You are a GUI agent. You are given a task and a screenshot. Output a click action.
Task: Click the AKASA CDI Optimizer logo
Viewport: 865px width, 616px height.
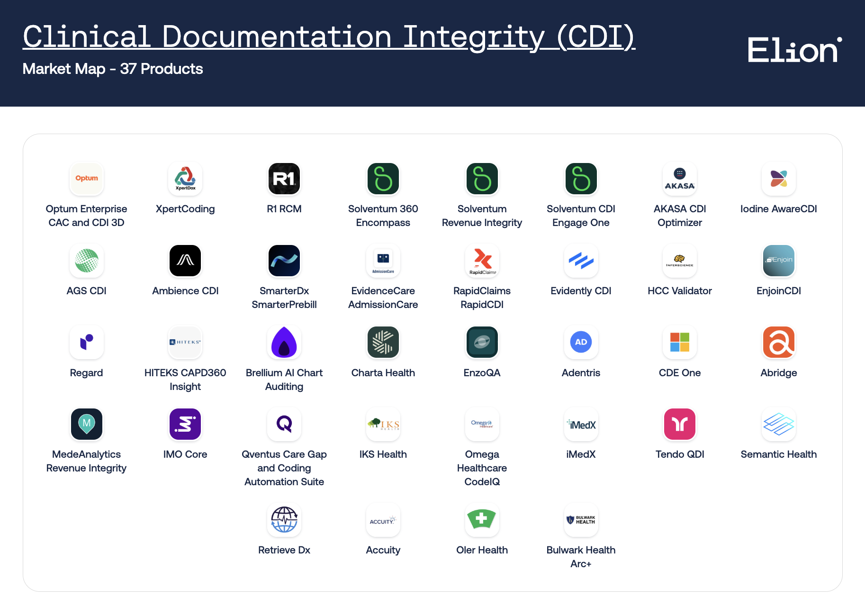(x=680, y=179)
